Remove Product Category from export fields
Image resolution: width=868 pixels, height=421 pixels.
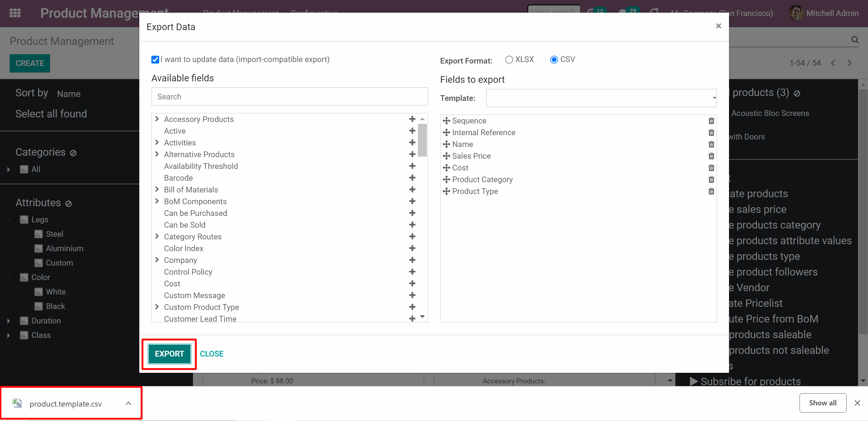click(x=711, y=179)
